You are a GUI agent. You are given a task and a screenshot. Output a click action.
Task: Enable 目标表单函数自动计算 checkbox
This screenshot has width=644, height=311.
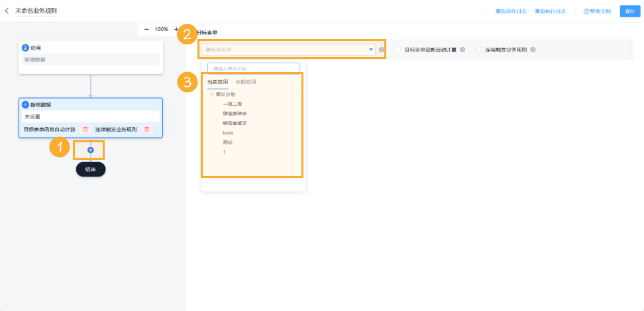[x=398, y=50]
